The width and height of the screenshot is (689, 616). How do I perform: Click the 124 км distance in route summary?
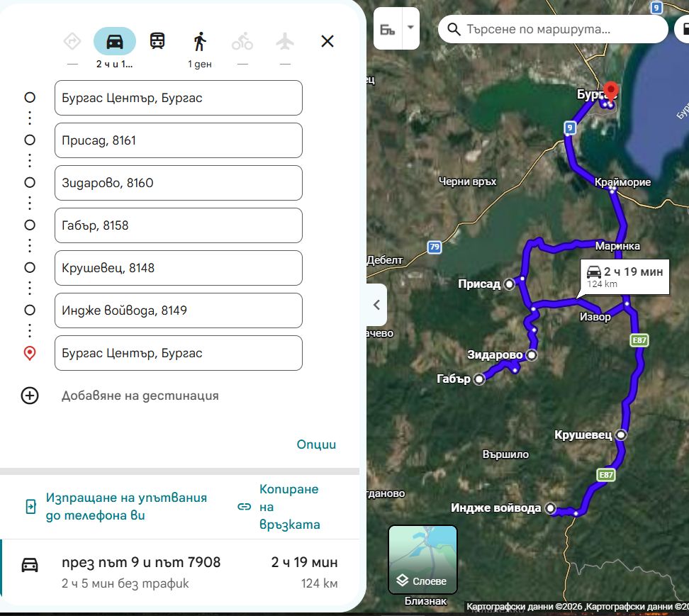[x=320, y=583]
